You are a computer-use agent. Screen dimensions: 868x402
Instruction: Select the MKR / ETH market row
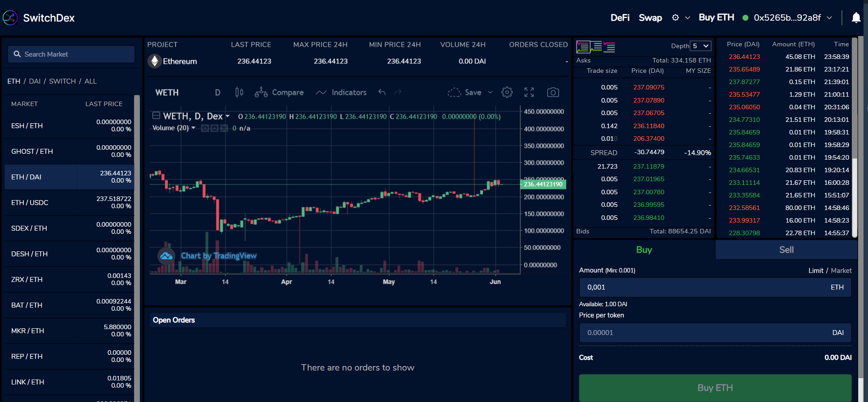coord(70,331)
